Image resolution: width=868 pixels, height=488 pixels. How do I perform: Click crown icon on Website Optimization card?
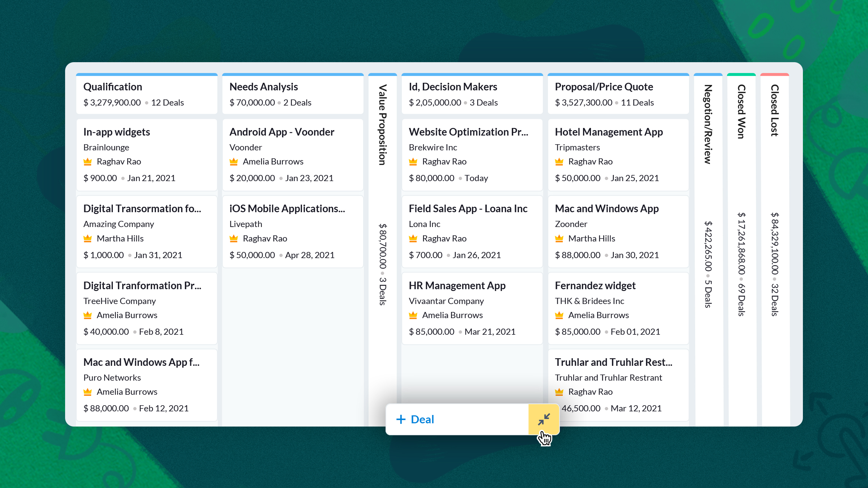click(413, 162)
